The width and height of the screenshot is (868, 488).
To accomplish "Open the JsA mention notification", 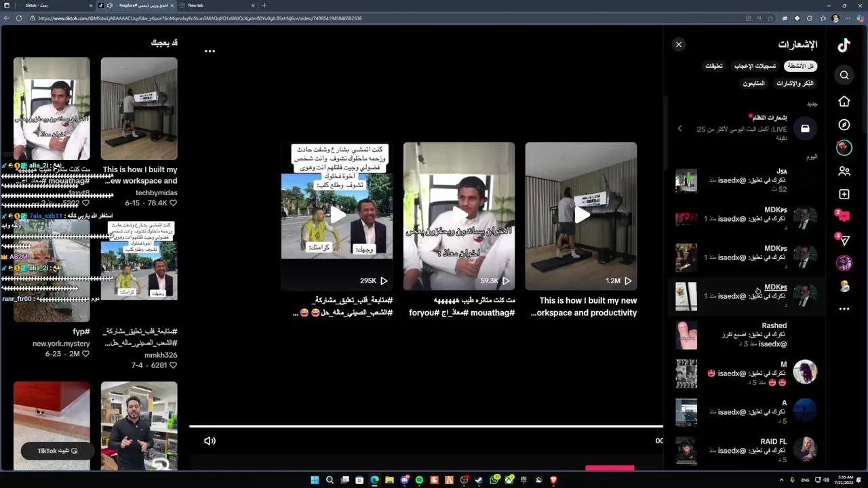I will 747,180.
